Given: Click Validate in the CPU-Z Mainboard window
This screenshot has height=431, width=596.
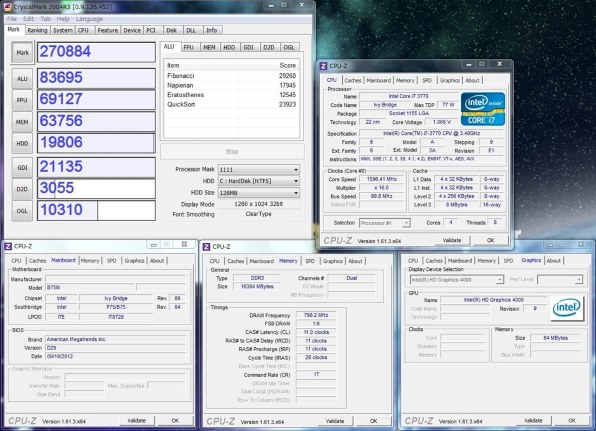Looking at the screenshot, I should (x=137, y=421).
